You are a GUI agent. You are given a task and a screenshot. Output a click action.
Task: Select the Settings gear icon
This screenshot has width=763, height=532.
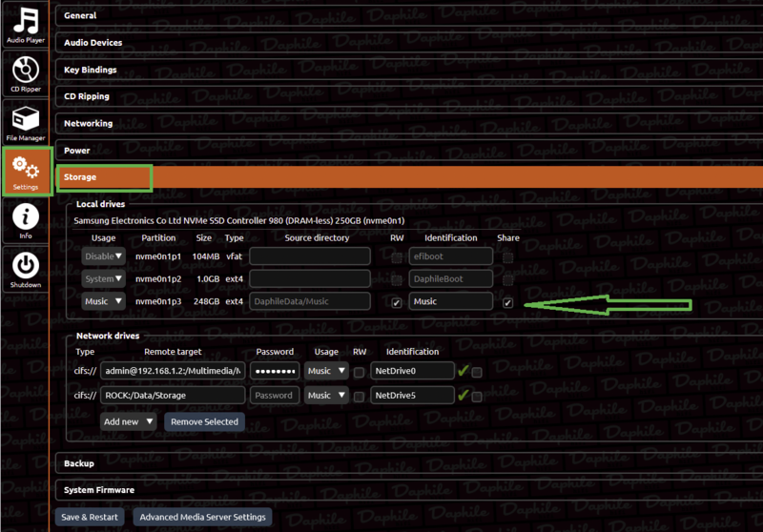[x=26, y=172]
